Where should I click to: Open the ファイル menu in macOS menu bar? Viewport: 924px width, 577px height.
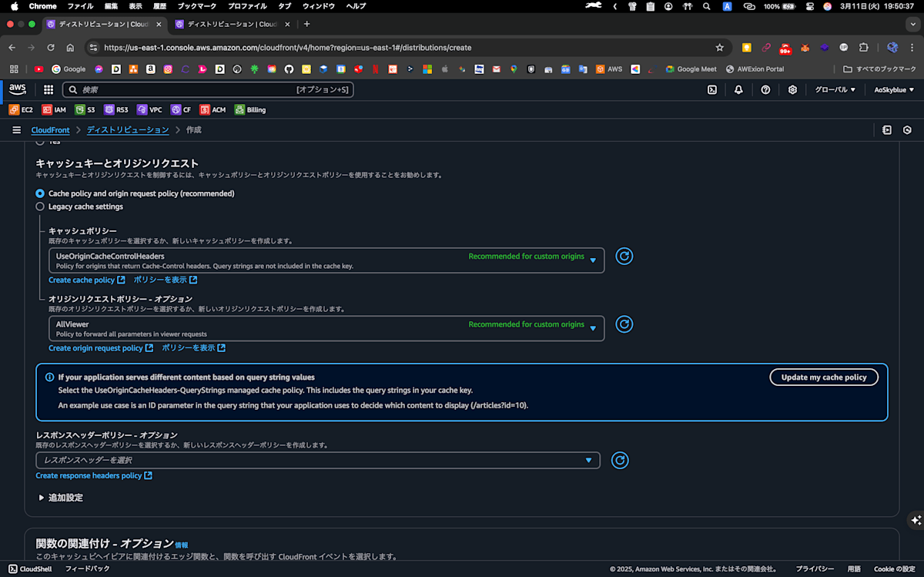point(80,6)
